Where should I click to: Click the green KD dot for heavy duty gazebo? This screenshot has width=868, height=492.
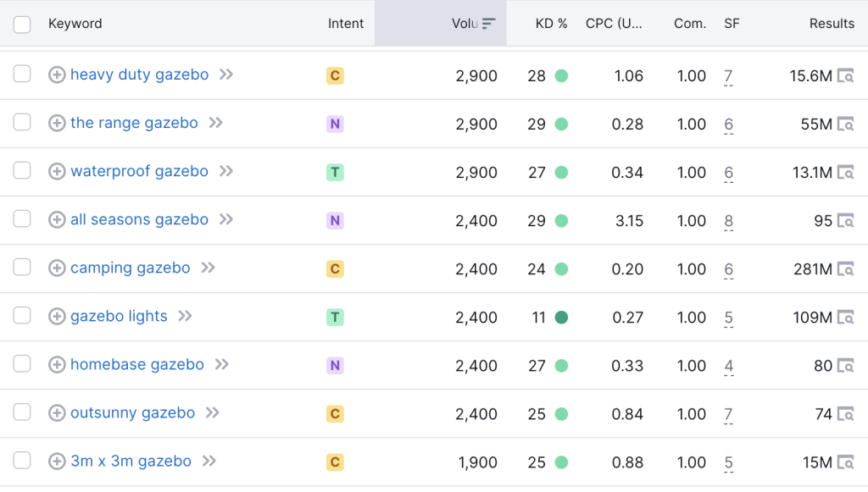point(561,75)
